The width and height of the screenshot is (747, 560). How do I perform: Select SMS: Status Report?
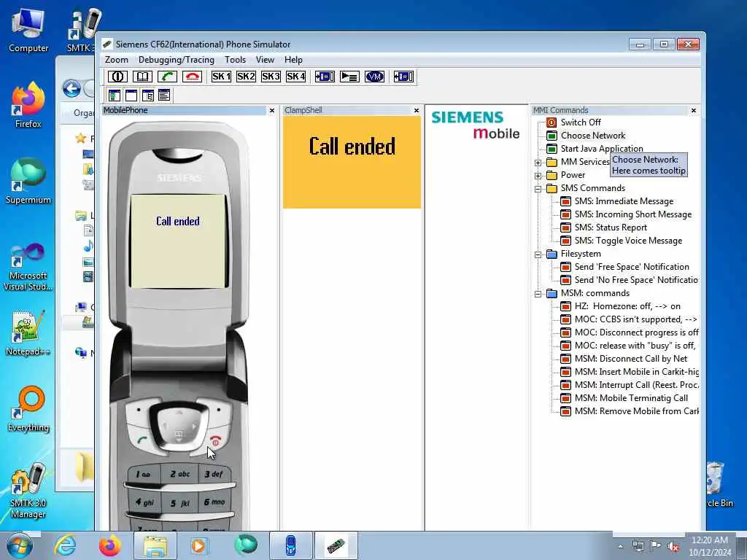click(x=611, y=227)
